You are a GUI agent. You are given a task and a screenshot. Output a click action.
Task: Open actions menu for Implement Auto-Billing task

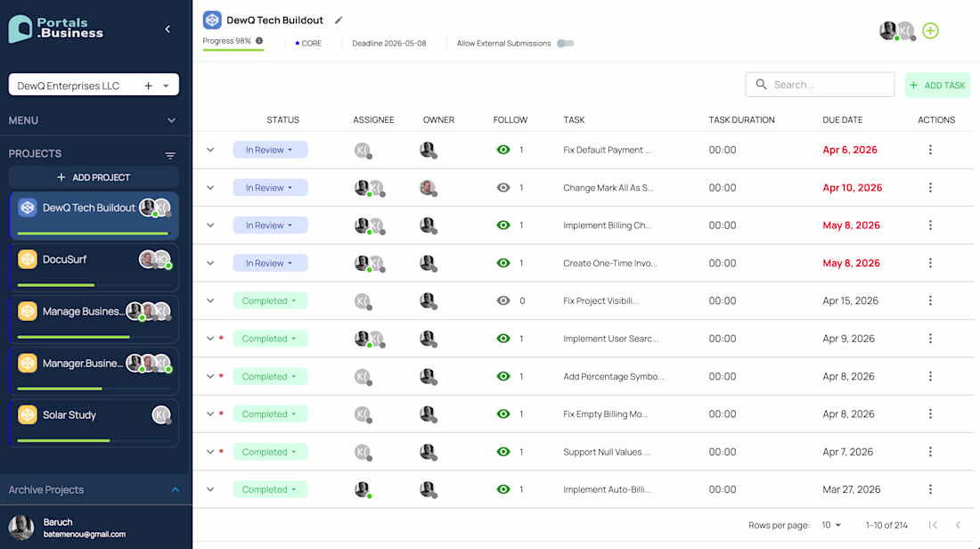point(930,489)
